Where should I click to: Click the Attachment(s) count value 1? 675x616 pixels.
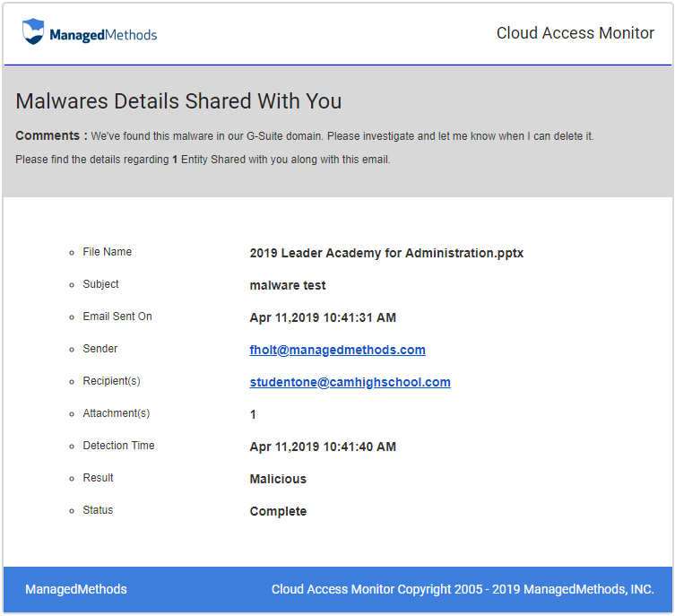click(x=253, y=414)
